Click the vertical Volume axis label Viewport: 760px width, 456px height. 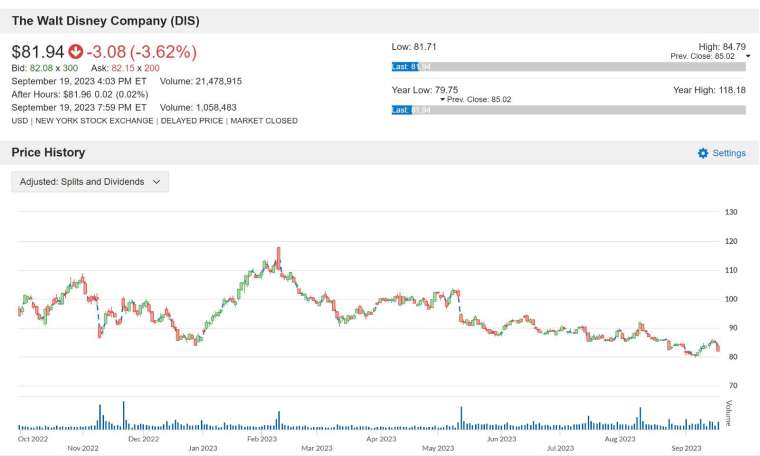(x=728, y=413)
